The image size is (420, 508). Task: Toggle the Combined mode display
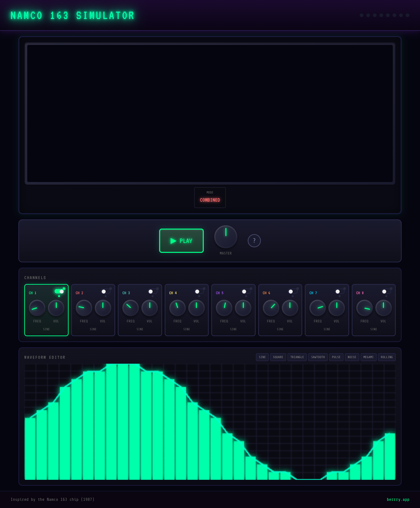click(x=210, y=197)
